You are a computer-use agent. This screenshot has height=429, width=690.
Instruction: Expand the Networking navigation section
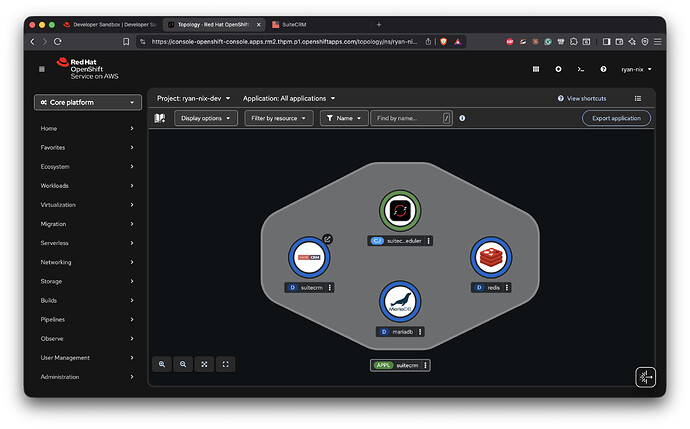pos(87,262)
